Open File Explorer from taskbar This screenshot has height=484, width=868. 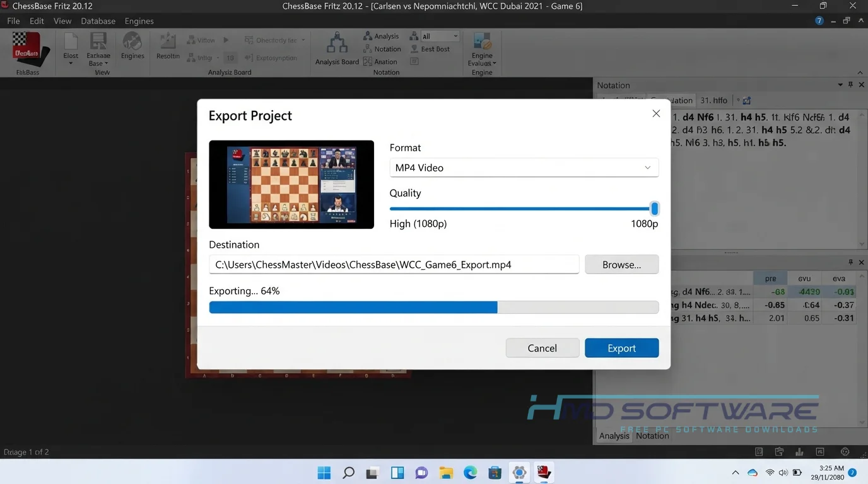pos(446,473)
